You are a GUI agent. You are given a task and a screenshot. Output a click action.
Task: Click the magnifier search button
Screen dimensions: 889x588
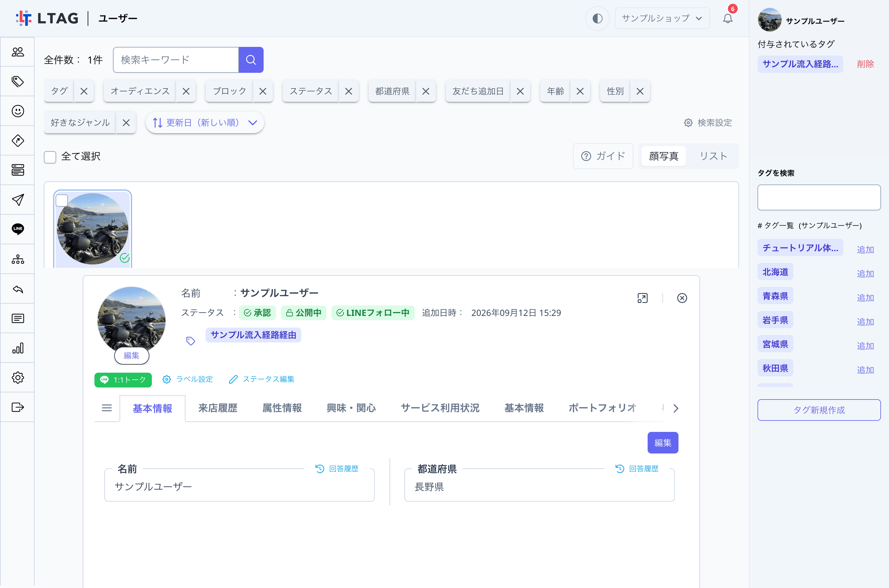pos(251,60)
